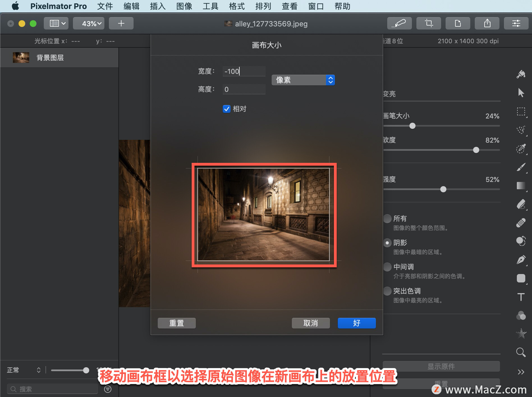Image resolution: width=532 pixels, height=397 pixels.
Task: Select the Zoom magnifier tool
Action: point(521,352)
